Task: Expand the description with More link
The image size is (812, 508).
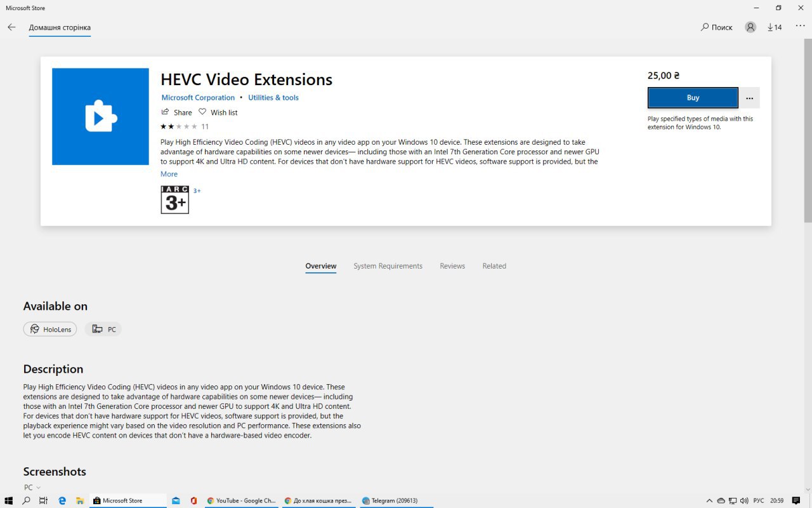Action: [x=169, y=174]
